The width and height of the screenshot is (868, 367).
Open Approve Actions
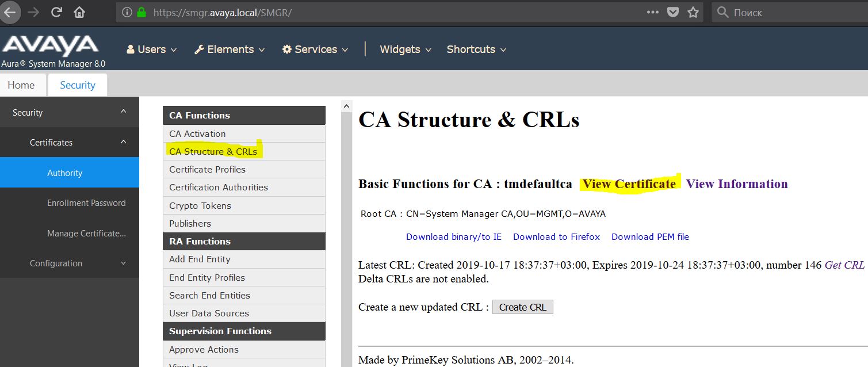tap(244, 349)
